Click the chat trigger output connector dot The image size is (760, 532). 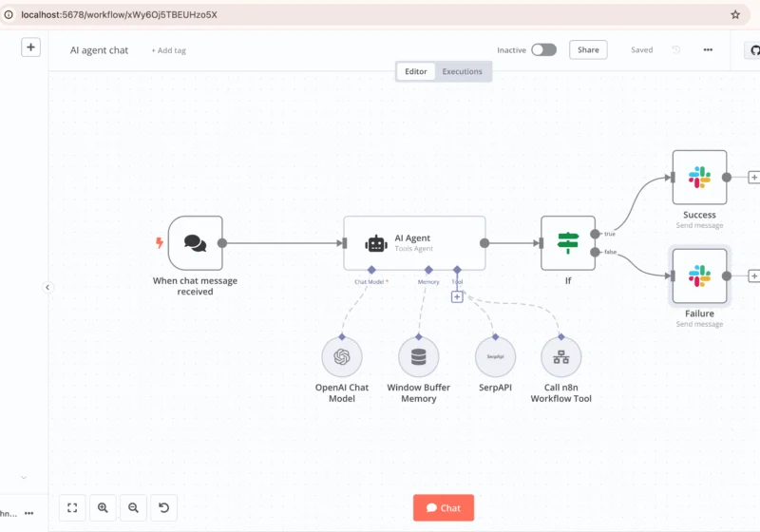(x=222, y=243)
